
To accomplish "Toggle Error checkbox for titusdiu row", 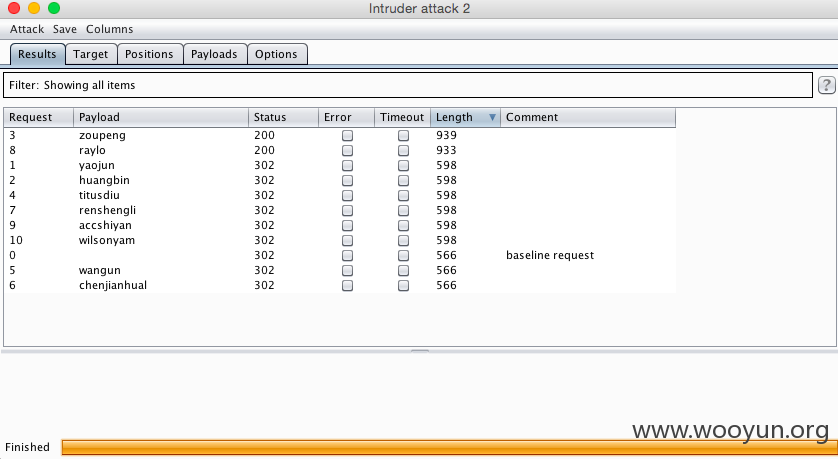I will tap(347, 196).
